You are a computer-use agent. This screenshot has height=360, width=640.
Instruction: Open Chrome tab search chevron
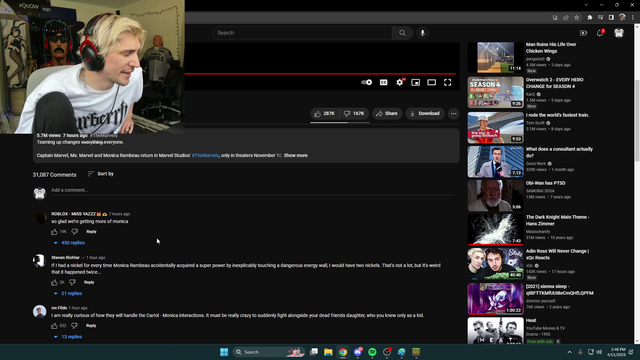(x=586, y=5)
